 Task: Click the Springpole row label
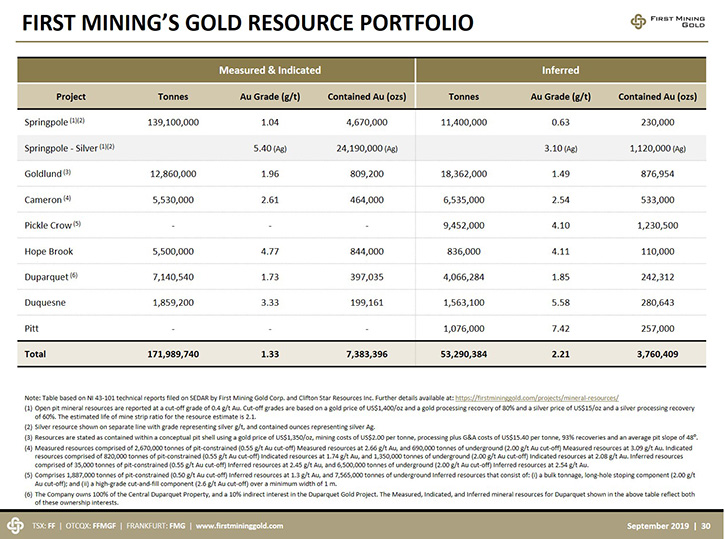tap(55, 122)
